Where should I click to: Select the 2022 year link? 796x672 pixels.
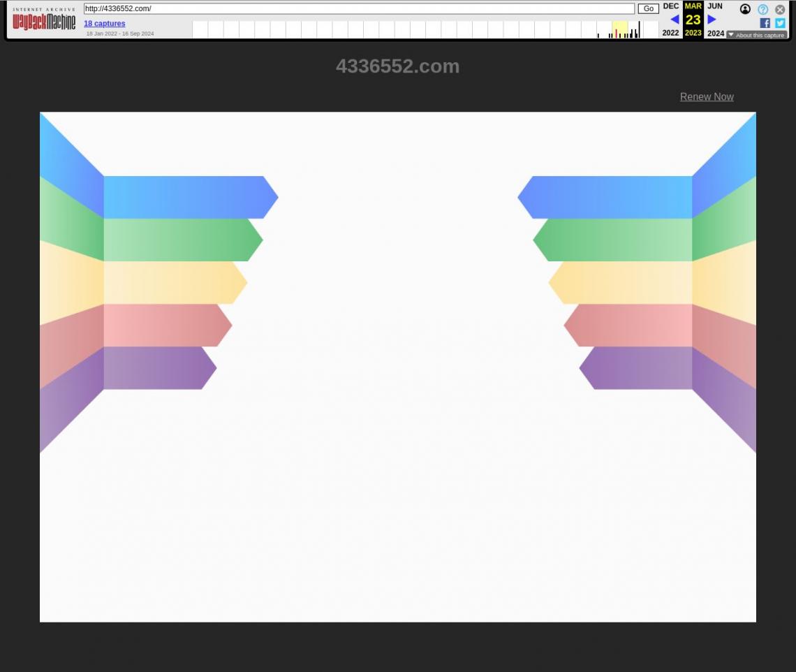tap(670, 33)
